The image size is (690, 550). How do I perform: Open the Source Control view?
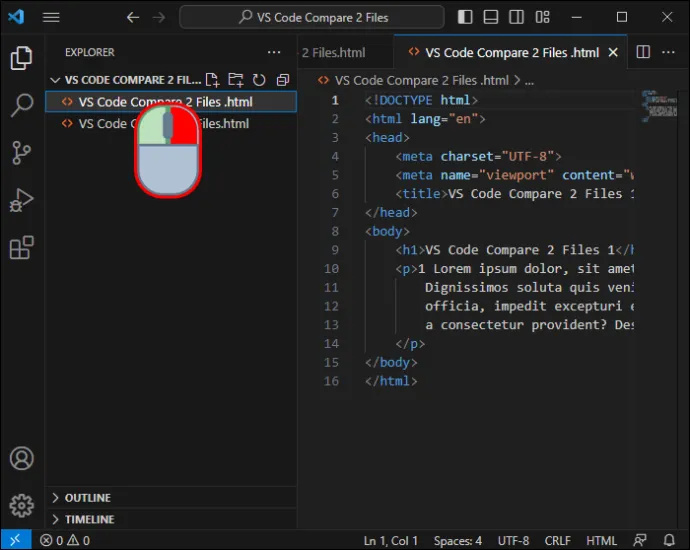click(x=21, y=153)
